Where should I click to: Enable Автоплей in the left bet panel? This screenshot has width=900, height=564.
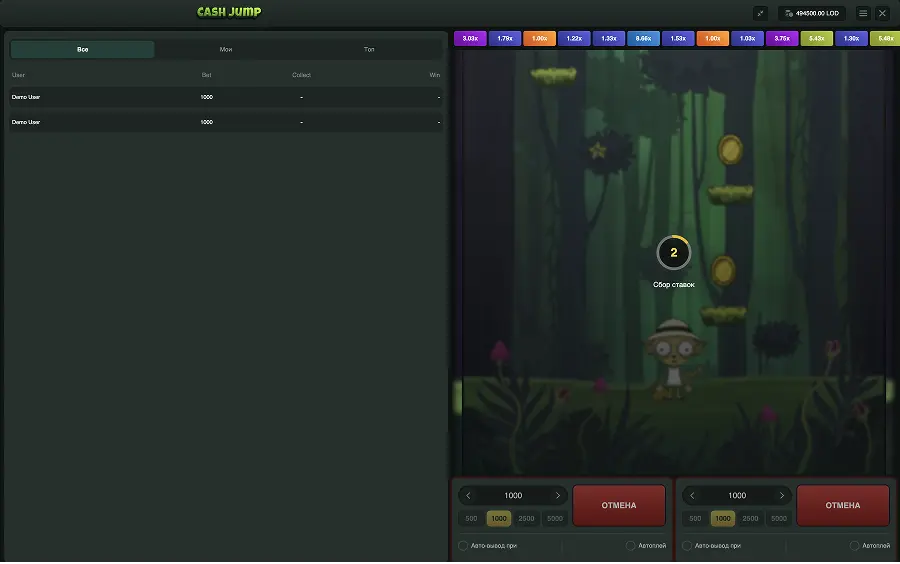click(631, 545)
